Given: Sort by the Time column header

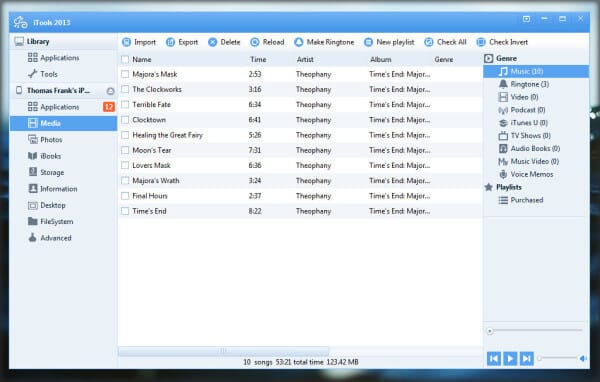Looking at the screenshot, I should point(258,59).
